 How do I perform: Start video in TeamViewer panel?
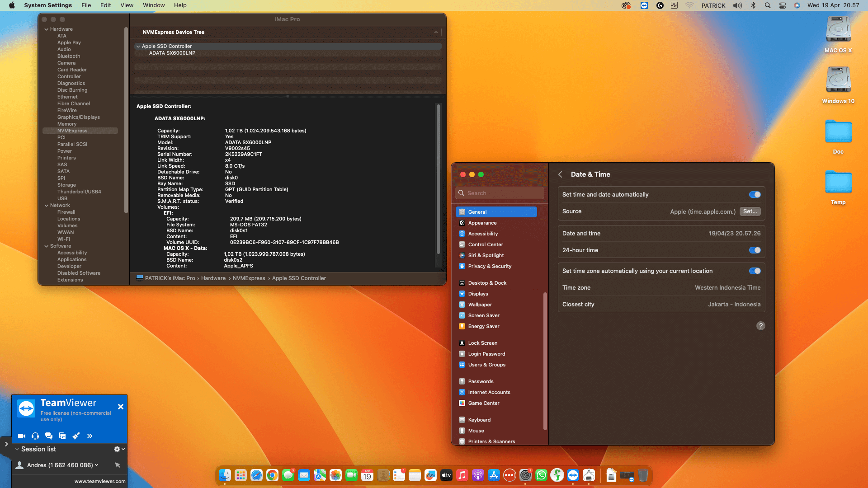click(x=21, y=436)
